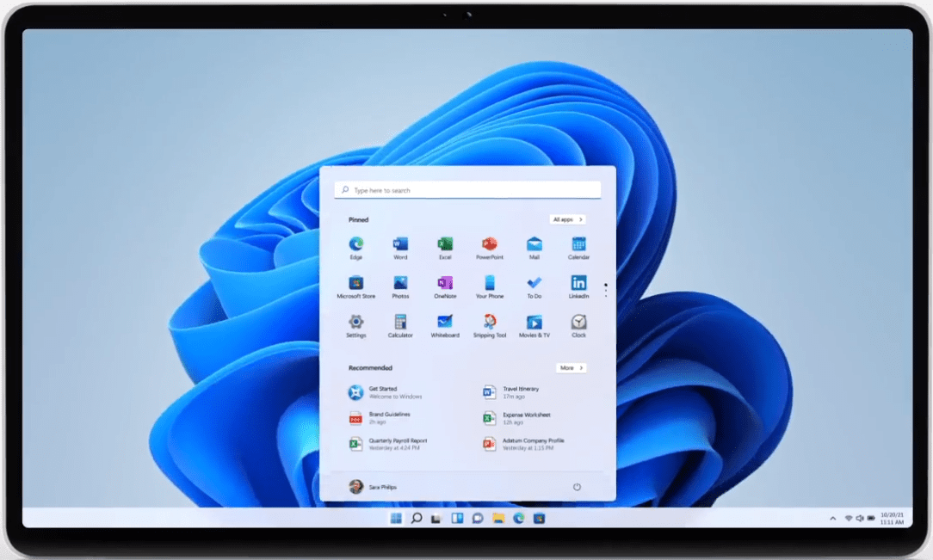Open Sara Philips user account menu
Viewport: 933px width, 560px height.
coord(373,487)
